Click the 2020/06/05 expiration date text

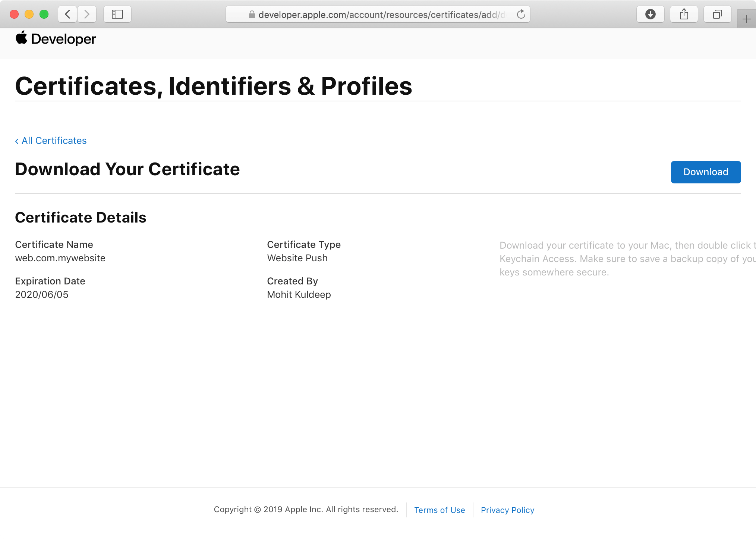pos(42,294)
